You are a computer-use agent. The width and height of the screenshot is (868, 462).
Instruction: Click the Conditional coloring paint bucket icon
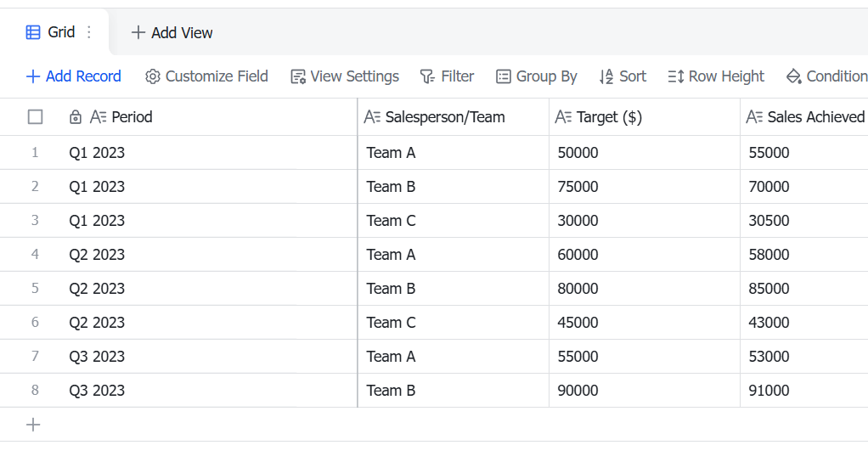coord(794,76)
